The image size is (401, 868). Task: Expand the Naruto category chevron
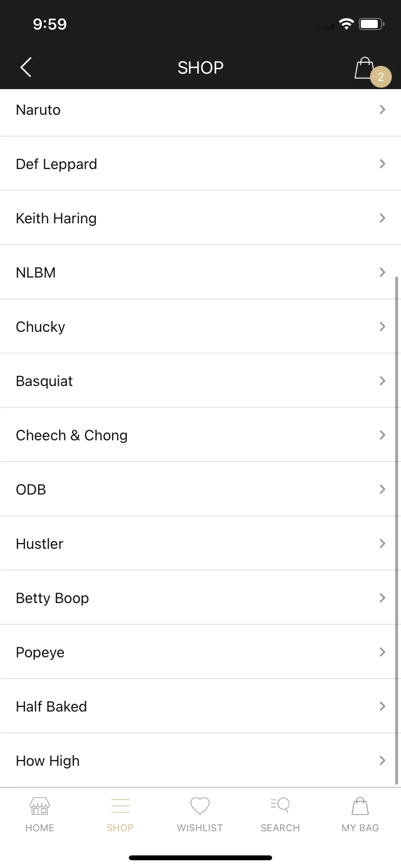pos(383,109)
